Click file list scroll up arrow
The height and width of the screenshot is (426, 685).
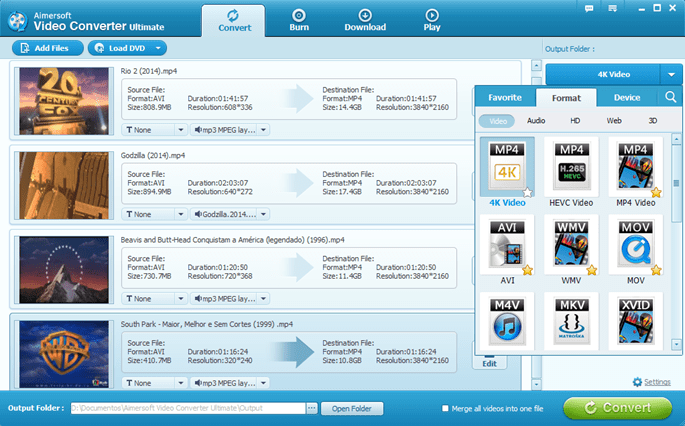tap(536, 66)
